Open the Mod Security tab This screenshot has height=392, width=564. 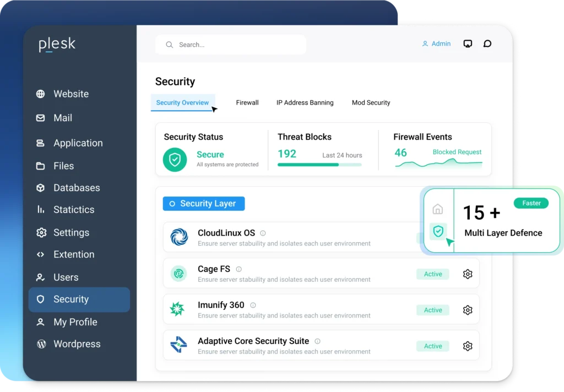371,102
